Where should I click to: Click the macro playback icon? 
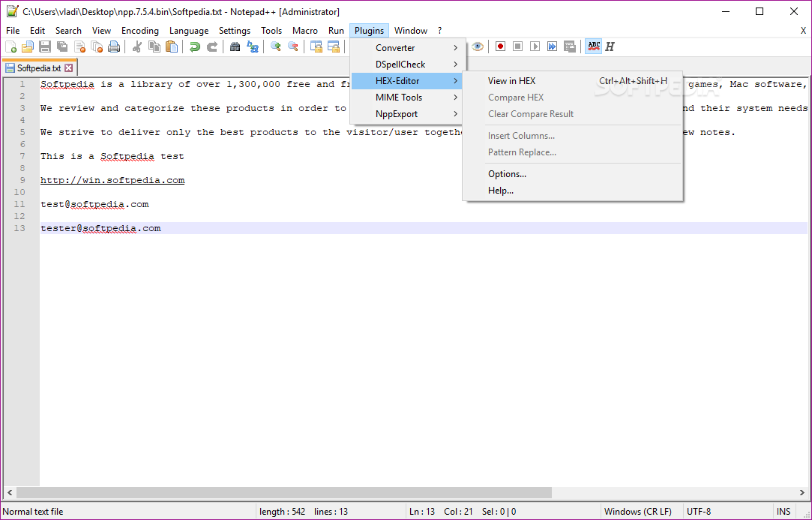pos(535,47)
